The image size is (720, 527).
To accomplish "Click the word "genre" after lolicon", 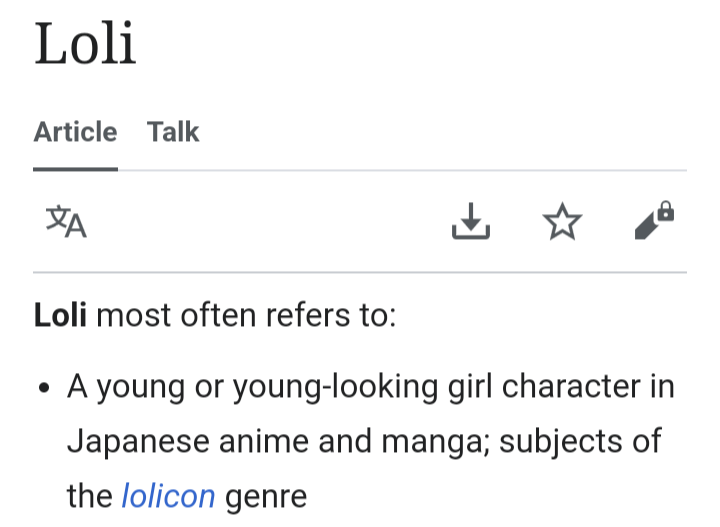I will coord(265,495).
